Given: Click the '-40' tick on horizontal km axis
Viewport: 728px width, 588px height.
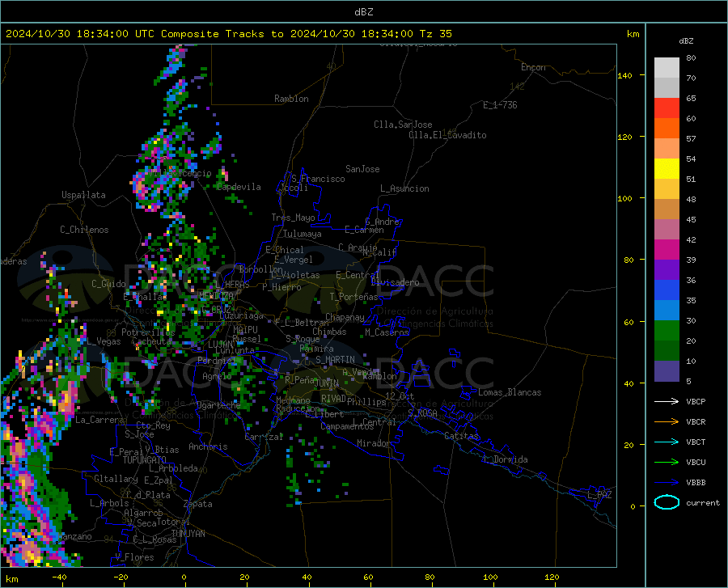Looking at the screenshot, I should tap(59, 577).
